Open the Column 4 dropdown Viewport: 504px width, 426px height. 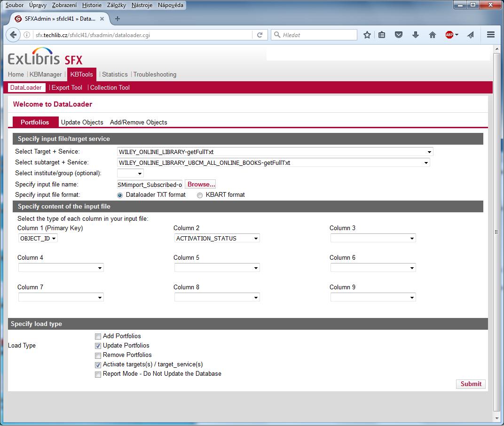[61, 268]
